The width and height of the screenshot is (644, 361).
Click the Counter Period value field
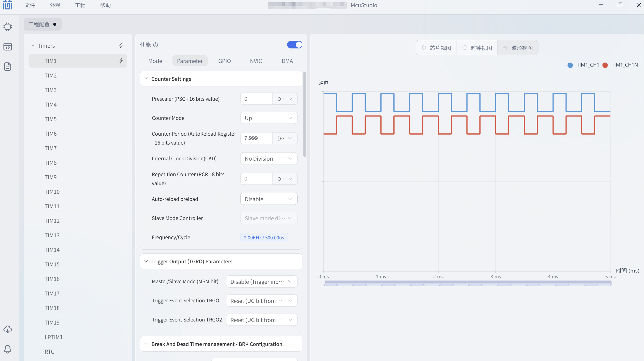click(257, 138)
